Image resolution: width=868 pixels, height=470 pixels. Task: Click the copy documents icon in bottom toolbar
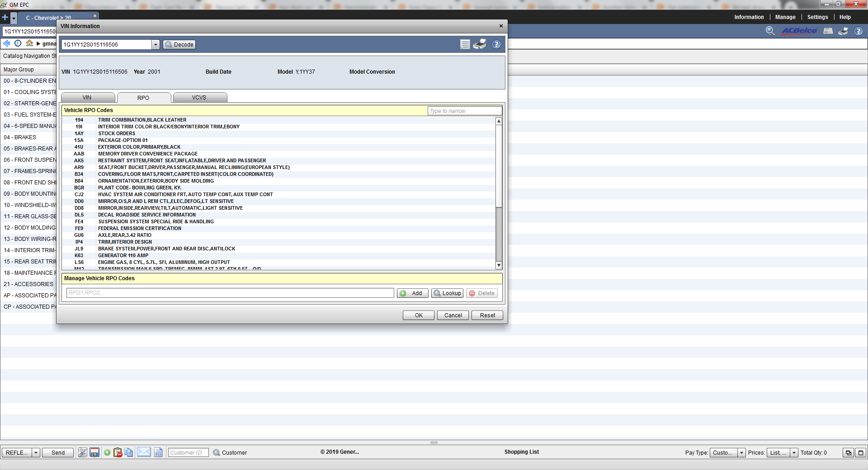[129, 452]
